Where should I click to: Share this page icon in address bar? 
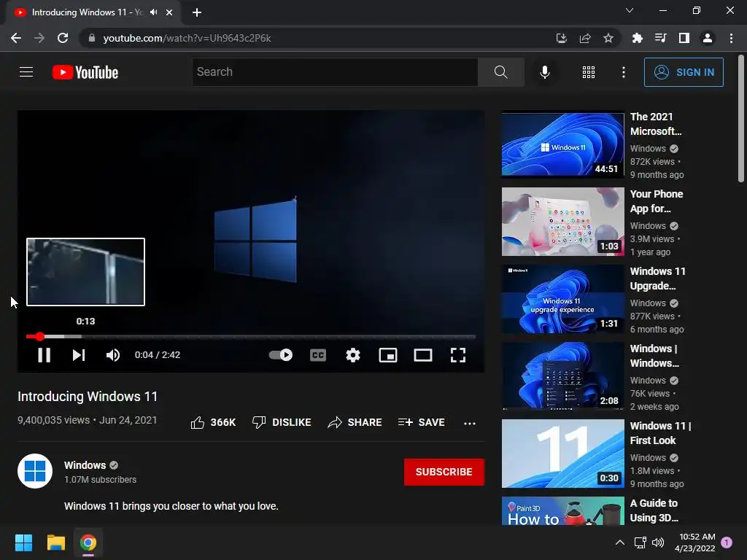585,38
